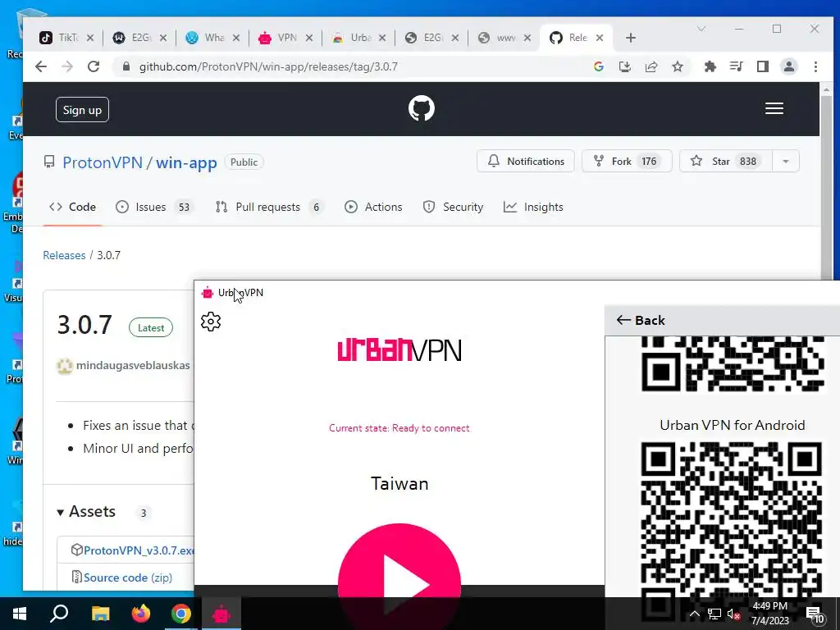Click the Taiwan location in UrbanVPN
This screenshot has width=840, height=630.
click(x=399, y=483)
